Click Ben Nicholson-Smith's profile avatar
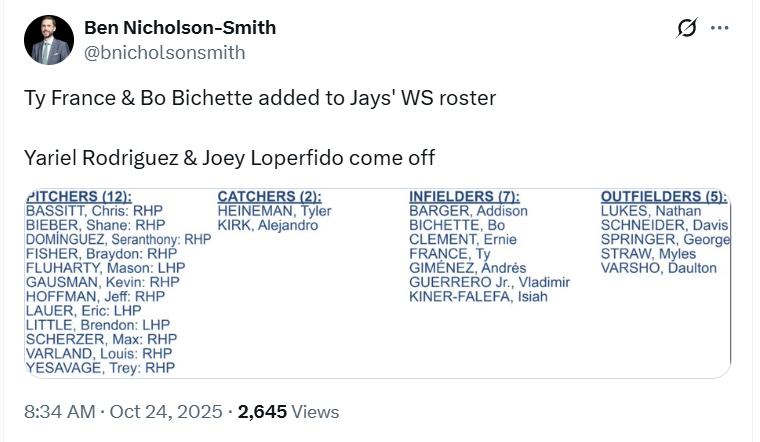Viewport: 760px width, 442px height. tap(48, 40)
